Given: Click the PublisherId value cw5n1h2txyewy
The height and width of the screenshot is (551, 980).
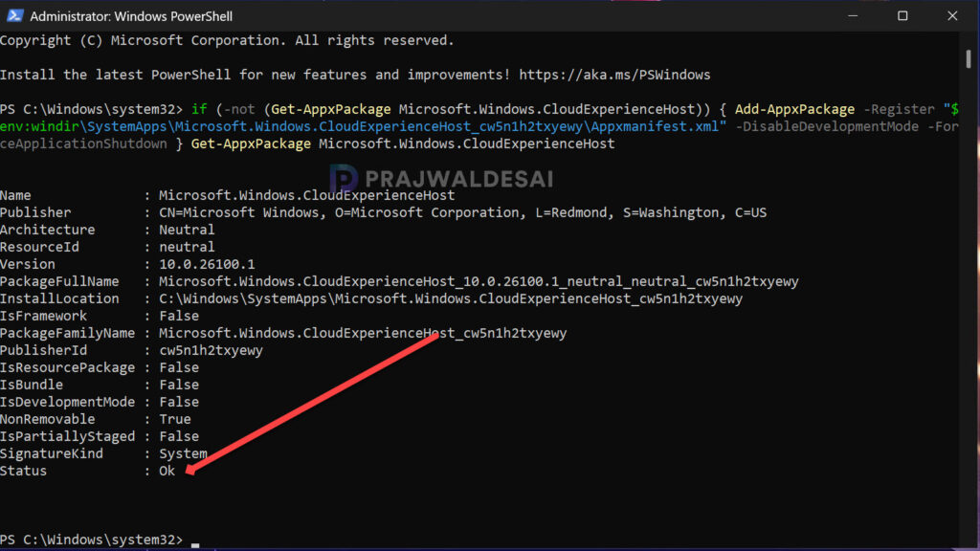Looking at the screenshot, I should tap(211, 350).
